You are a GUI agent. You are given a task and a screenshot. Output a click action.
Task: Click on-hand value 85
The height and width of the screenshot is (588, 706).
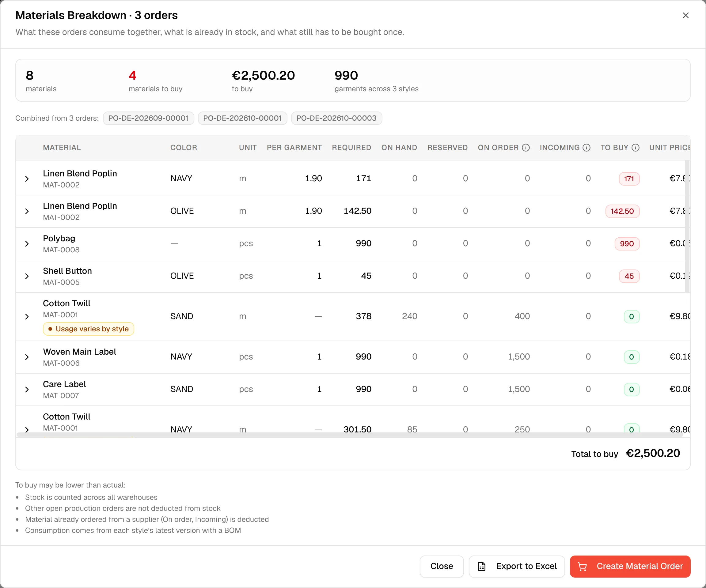coord(412,429)
